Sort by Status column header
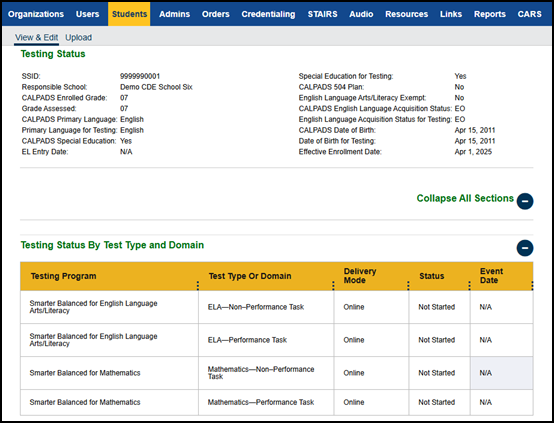This screenshot has height=423, width=554. coord(431,276)
